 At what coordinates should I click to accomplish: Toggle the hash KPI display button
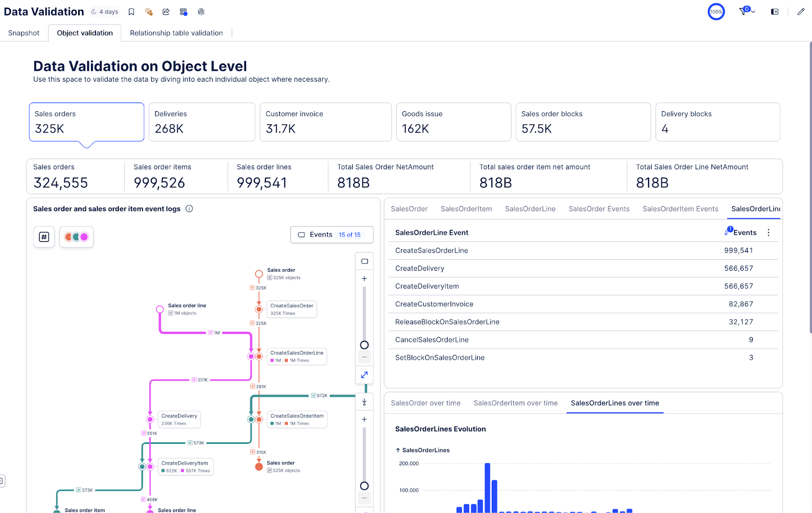coord(44,237)
